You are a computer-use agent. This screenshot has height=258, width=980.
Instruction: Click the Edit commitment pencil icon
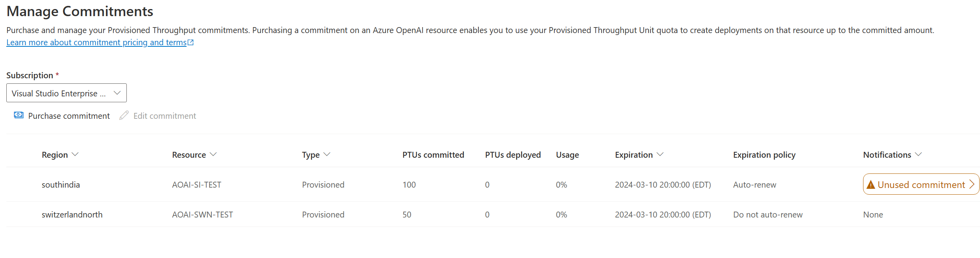(124, 115)
